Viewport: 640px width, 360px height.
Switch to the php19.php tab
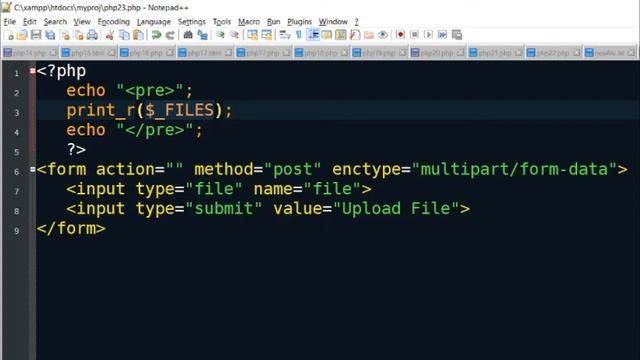379,53
